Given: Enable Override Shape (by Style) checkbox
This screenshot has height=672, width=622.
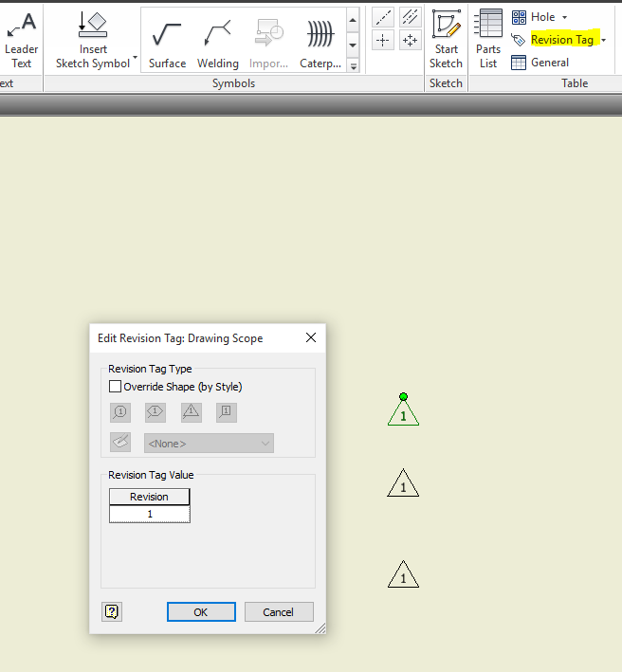Looking at the screenshot, I should point(115,387).
